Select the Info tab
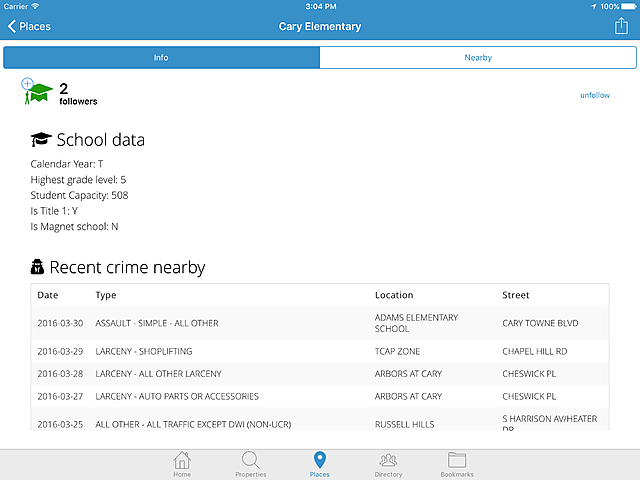This screenshot has width=640, height=480. click(161, 58)
